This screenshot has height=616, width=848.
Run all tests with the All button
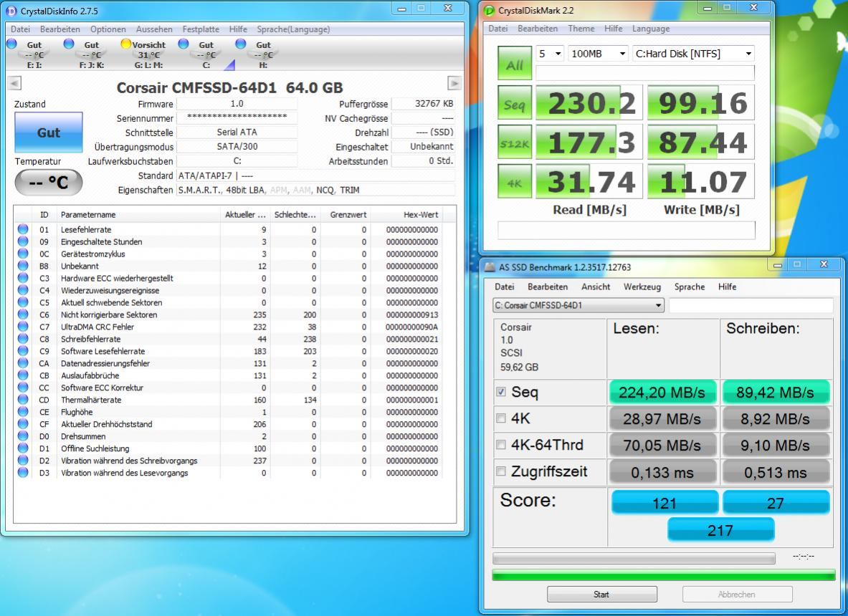(x=514, y=63)
